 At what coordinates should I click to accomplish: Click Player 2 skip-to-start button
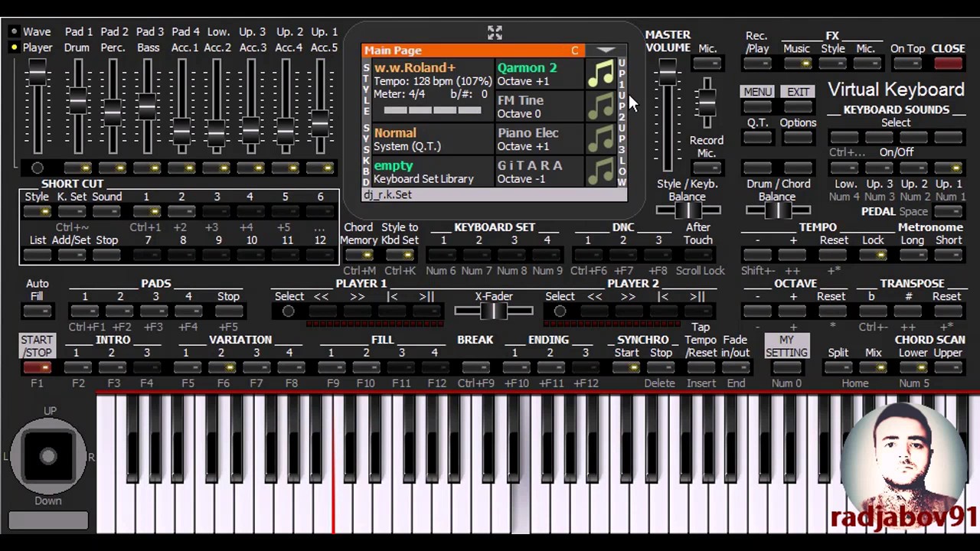pos(662,311)
